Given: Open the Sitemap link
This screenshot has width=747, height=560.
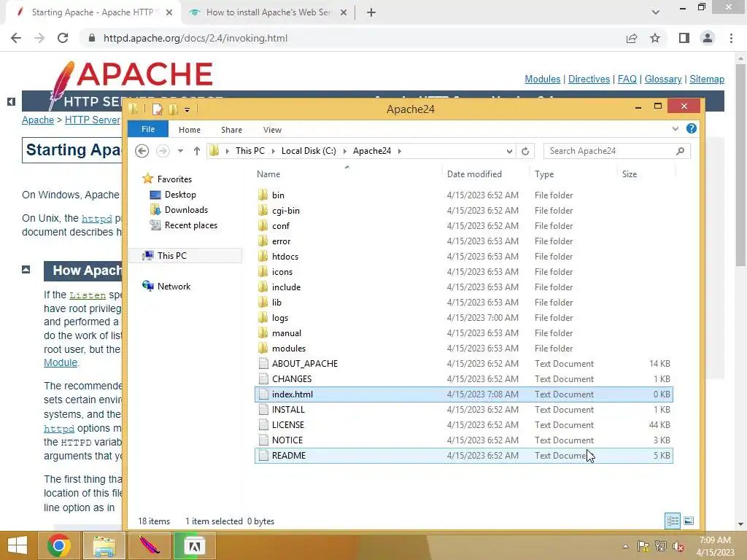Looking at the screenshot, I should click(x=706, y=79).
